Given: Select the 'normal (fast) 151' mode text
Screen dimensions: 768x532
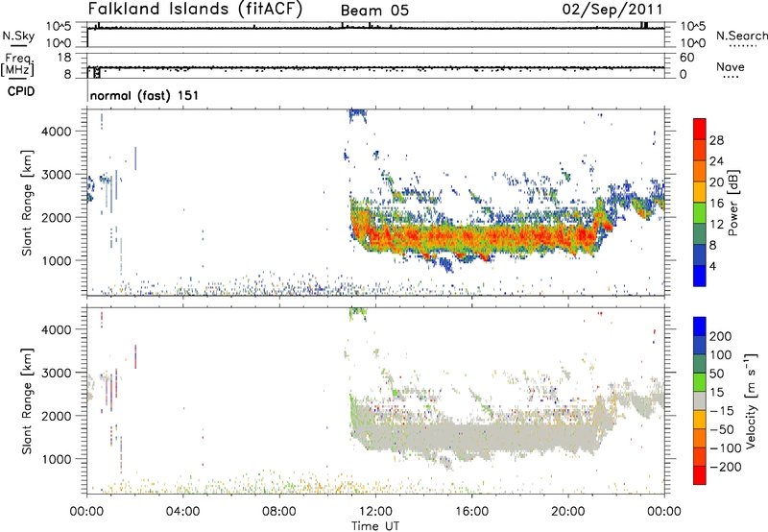Looking at the screenshot, I should [145, 95].
